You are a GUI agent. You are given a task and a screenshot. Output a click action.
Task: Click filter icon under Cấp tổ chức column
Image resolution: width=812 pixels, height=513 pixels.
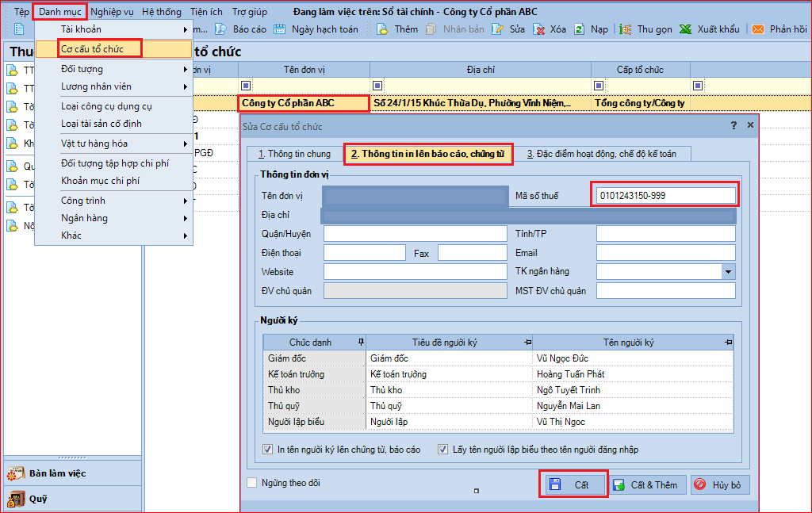[x=599, y=86]
